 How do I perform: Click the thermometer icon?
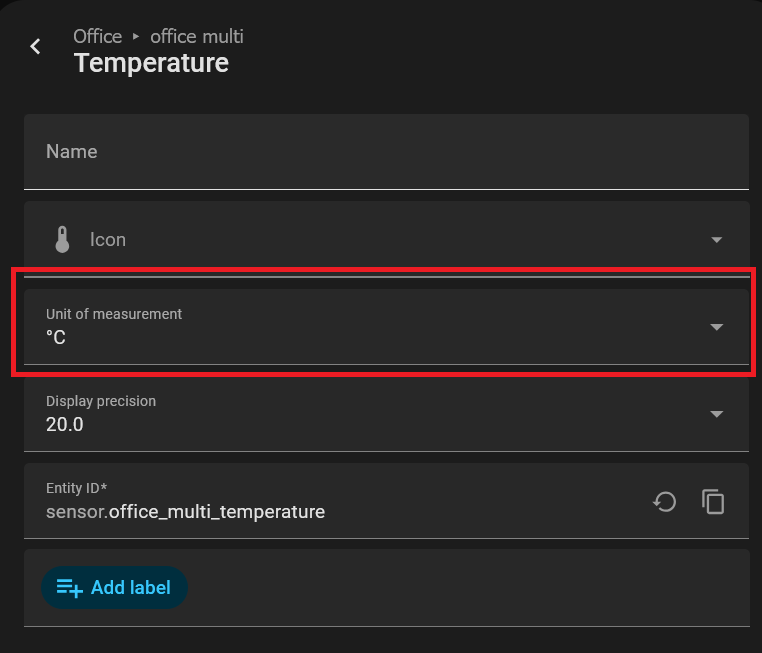[x=62, y=240]
